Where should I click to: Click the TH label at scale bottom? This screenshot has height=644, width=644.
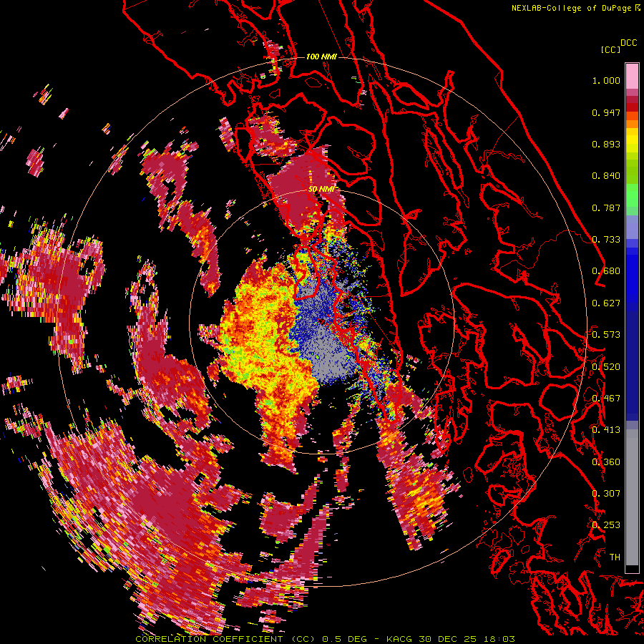tap(615, 557)
